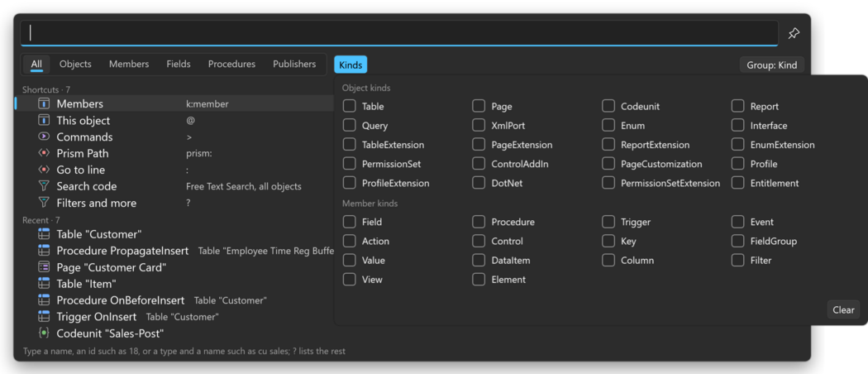
Task: Check the Field member kind
Action: click(350, 222)
